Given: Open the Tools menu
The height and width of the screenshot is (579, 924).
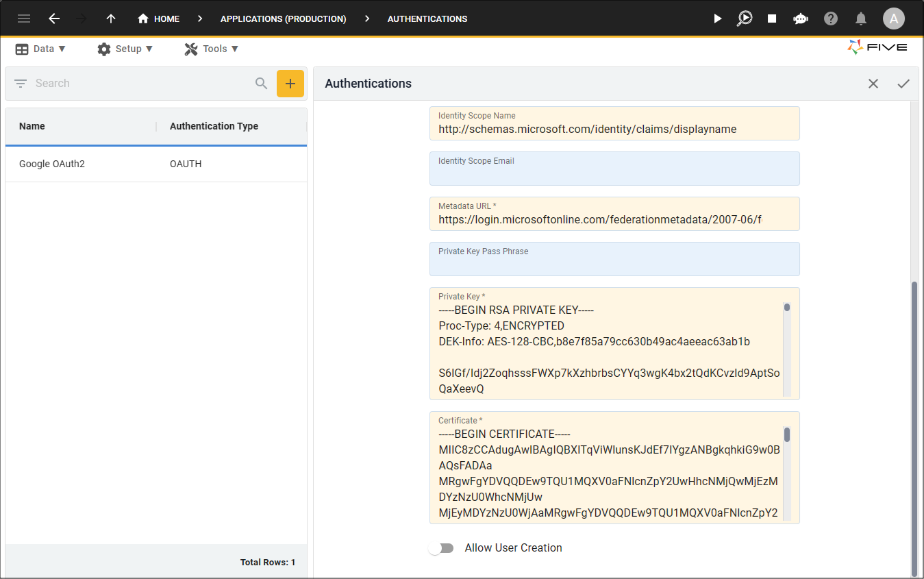Looking at the screenshot, I should click(x=212, y=49).
